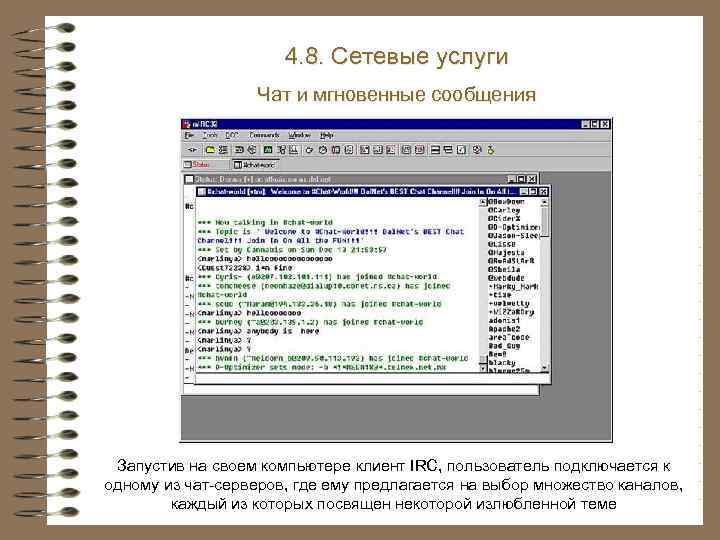Click the tile windows horizontally toolbar icon
The width and height of the screenshot is (720, 540).
(x=436, y=150)
